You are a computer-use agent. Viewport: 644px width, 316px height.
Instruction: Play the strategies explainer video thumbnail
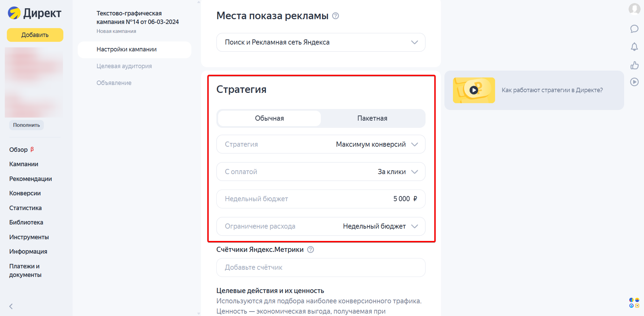pos(473,90)
